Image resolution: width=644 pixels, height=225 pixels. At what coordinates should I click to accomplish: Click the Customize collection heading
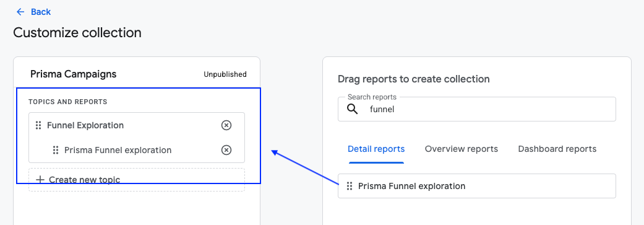77,32
